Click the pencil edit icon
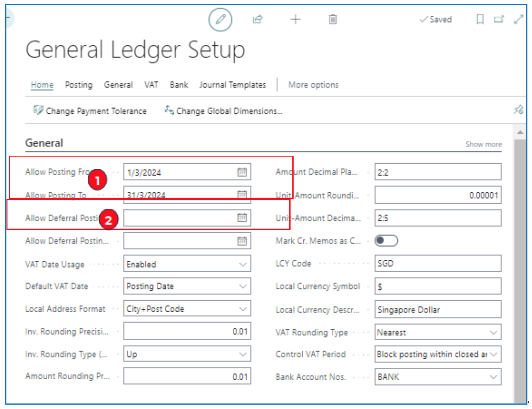The height and width of the screenshot is (409, 532). point(220,20)
